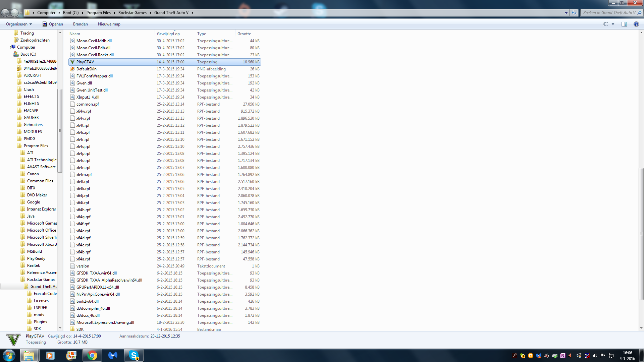Click the PlayGTAV application icon
This screenshot has height=362, width=644.
pyautogui.click(x=72, y=62)
